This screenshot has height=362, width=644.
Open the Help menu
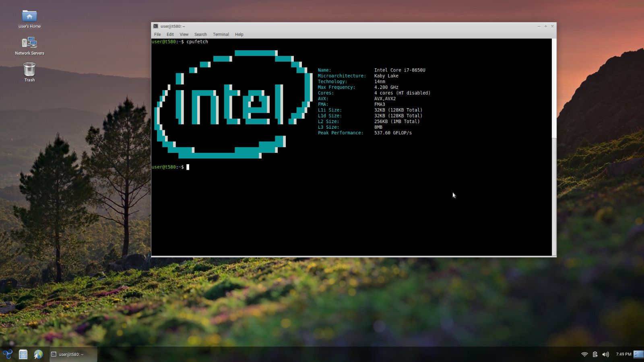click(239, 35)
